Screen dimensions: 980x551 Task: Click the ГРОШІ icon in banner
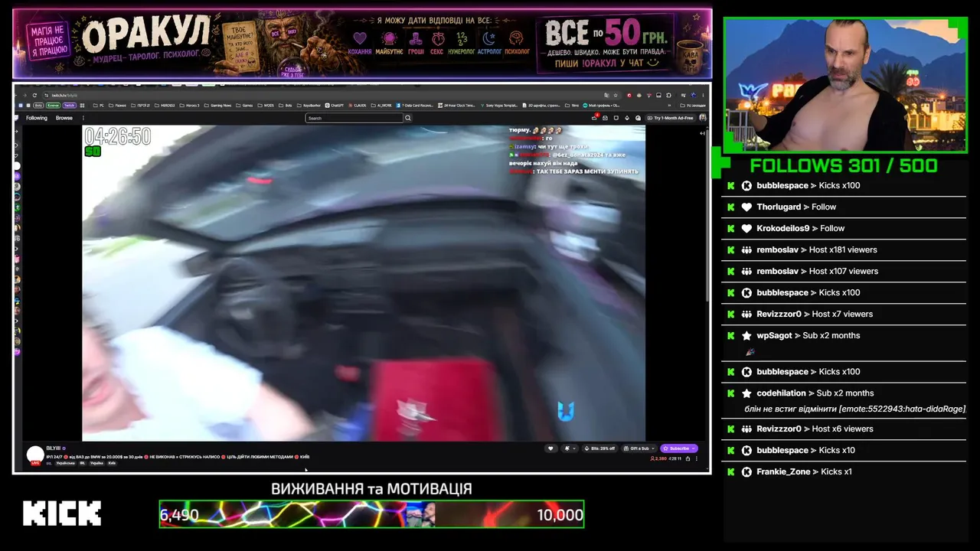416,38
